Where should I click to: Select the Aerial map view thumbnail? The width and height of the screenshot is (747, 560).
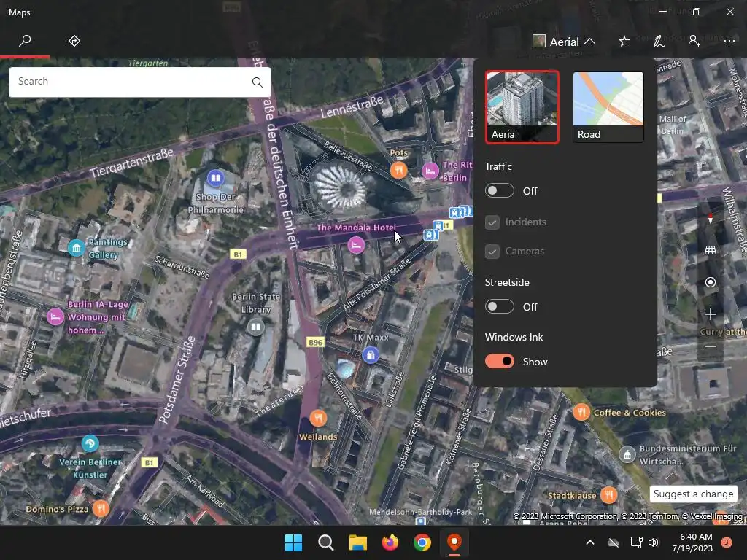pos(522,106)
